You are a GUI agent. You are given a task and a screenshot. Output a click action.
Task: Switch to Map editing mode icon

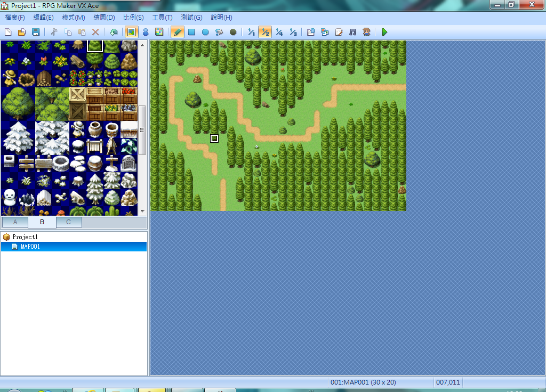(131, 32)
